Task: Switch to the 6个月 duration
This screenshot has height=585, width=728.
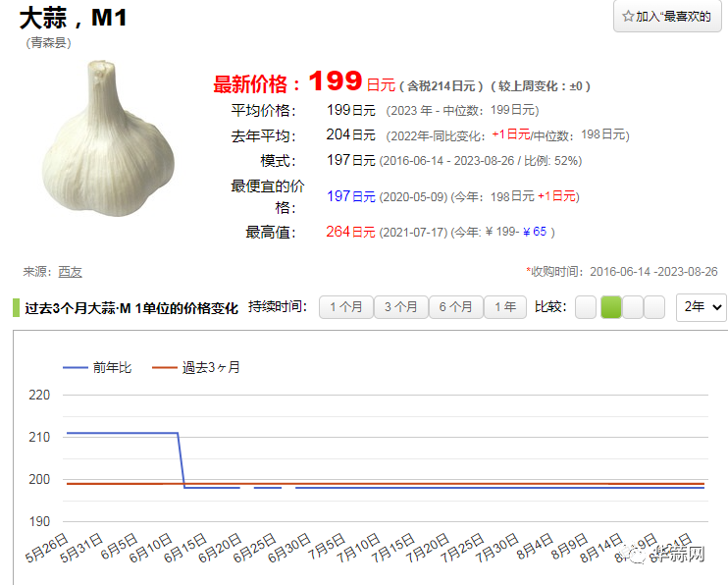Action: 455,307
